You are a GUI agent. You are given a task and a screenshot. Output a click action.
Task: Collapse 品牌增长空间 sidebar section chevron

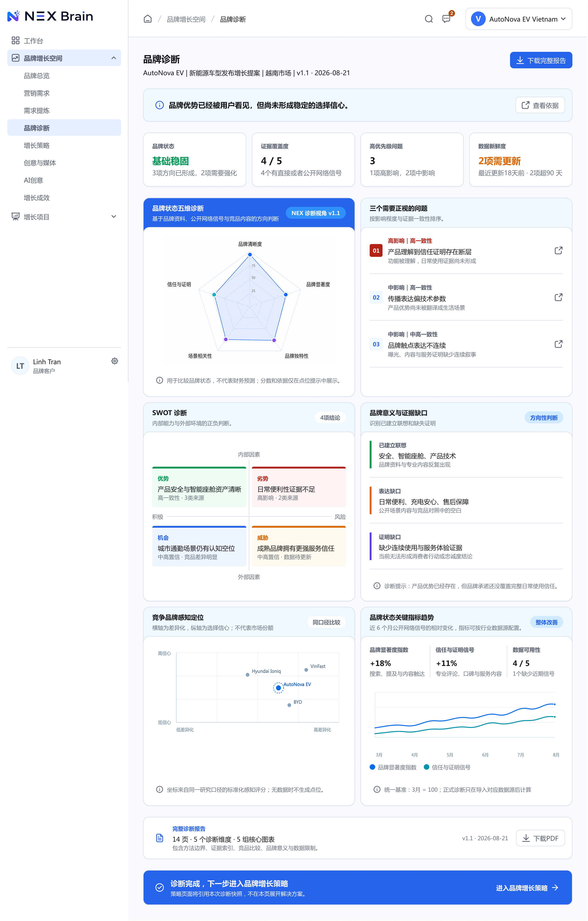click(114, 58)
